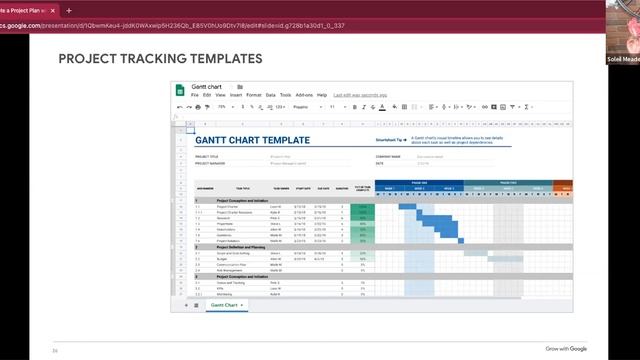The height and width of the screenshot is (360, 640).
Task: Click the Insert link icon
Action: 484,107
